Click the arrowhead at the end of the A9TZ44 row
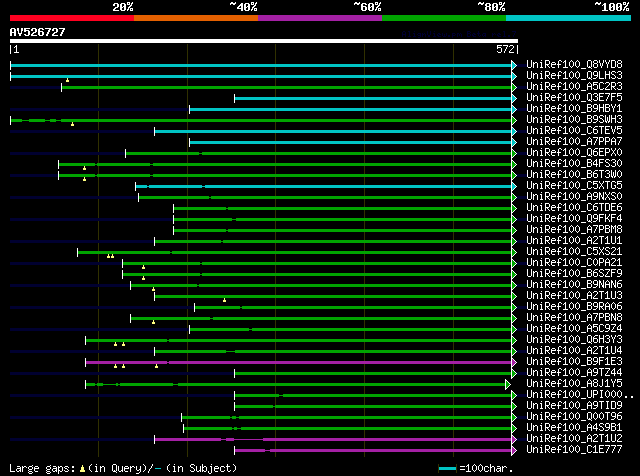This screenshot has height=476, width=640. (x=514, y=373)
